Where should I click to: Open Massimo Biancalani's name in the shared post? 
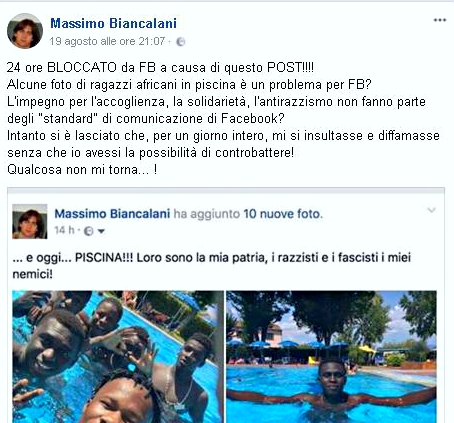[x=112, y=214]
